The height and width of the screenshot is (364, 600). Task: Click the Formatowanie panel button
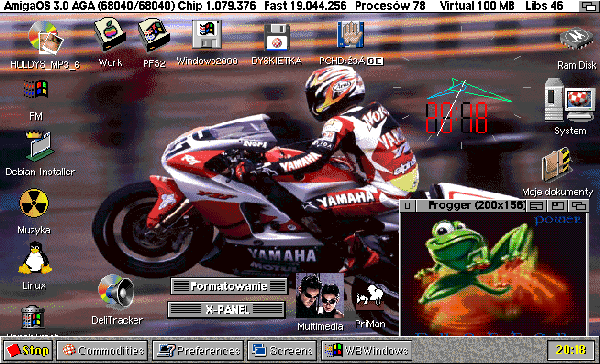[x=229, y=286]
